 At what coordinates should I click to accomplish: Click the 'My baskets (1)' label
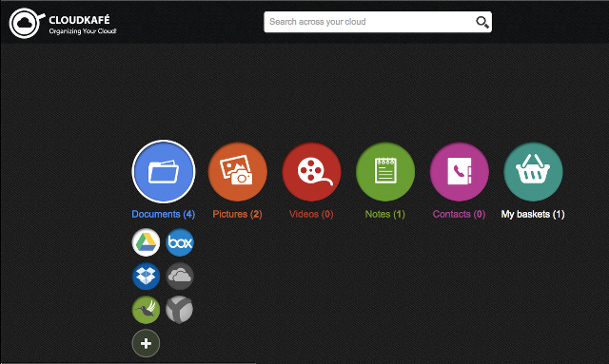(x=533, y=214)
